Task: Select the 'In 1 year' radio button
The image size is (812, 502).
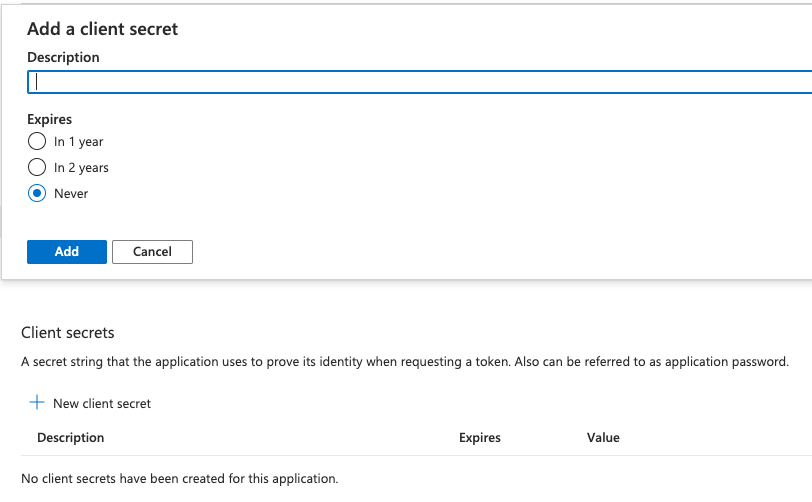Action: tap(37, 141)
